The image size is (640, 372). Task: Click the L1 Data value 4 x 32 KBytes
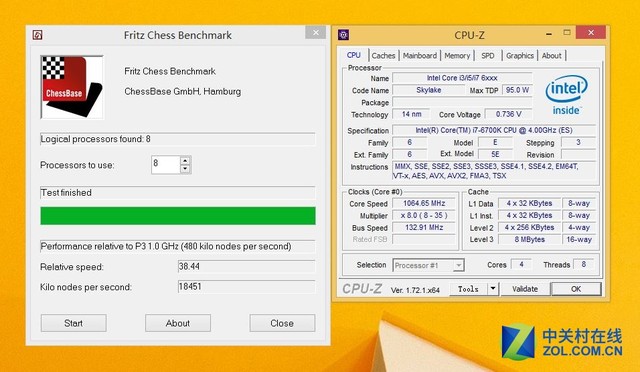[x=529, y=203]
